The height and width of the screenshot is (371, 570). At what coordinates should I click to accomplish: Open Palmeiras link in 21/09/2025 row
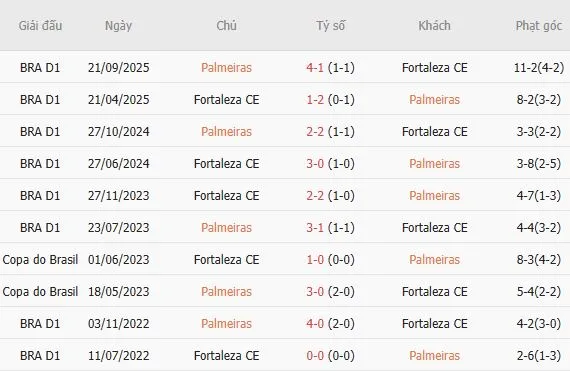tap(226, 68)
